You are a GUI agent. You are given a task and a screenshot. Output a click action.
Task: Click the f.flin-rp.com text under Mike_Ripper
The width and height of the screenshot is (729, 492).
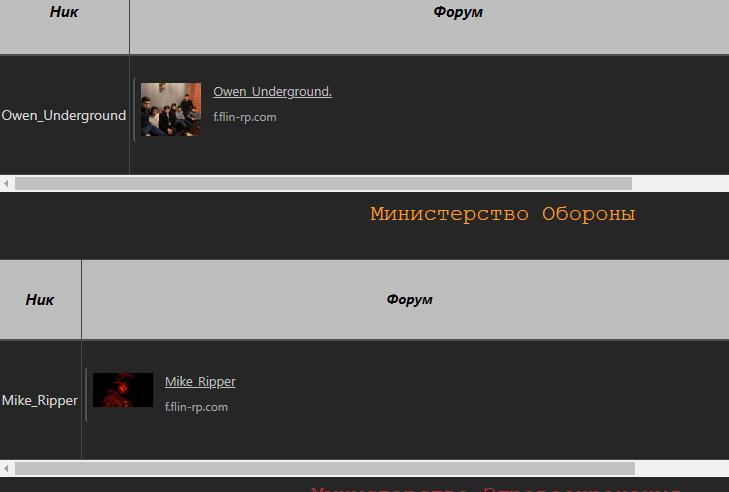coord(196,407)
